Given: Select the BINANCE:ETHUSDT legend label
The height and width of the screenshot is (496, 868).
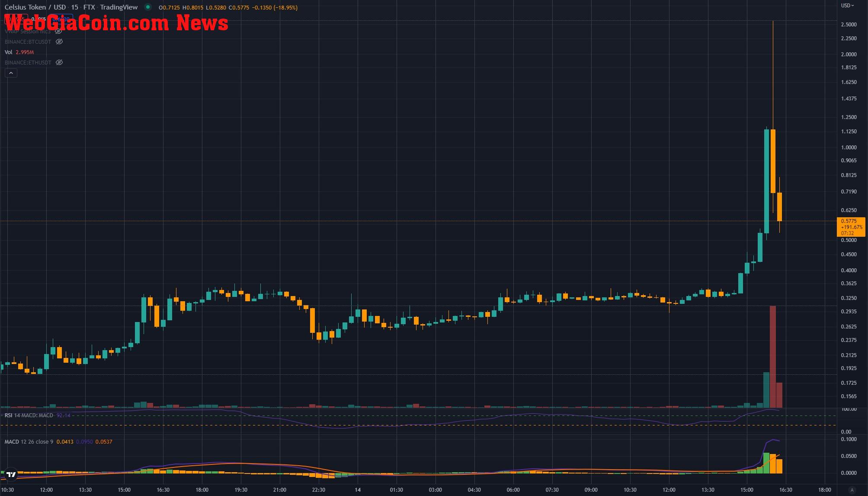Looking at the screenshot, I should (x=28, y=62).
